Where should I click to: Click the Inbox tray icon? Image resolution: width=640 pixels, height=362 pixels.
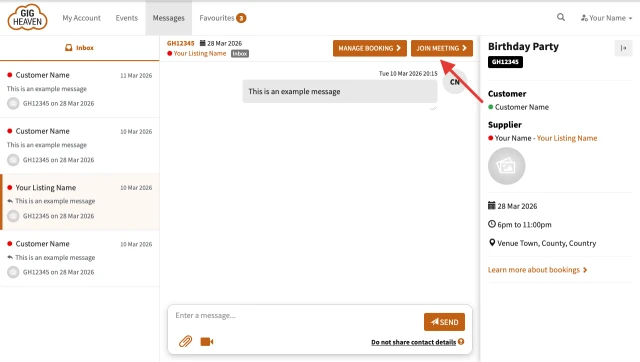pos(69,48)
